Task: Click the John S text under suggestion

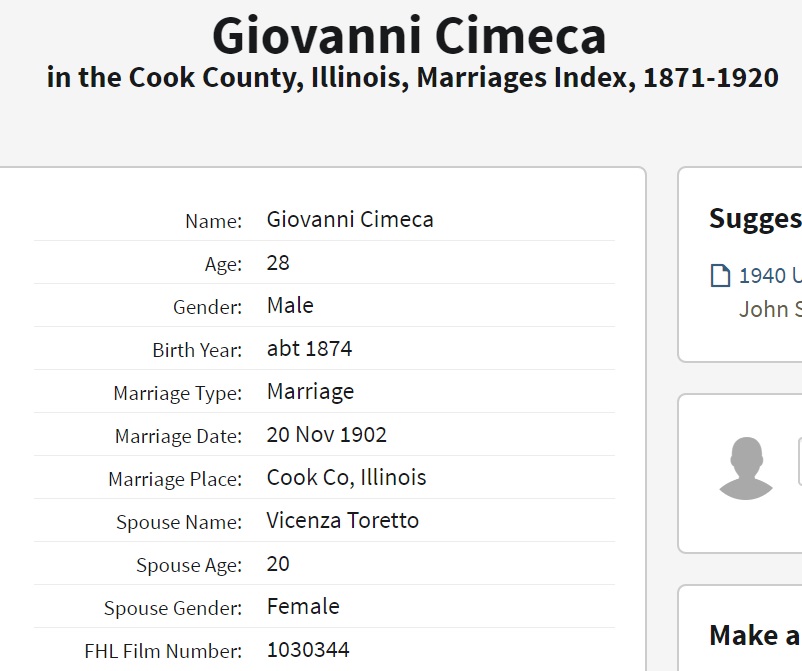Action: 770,309
